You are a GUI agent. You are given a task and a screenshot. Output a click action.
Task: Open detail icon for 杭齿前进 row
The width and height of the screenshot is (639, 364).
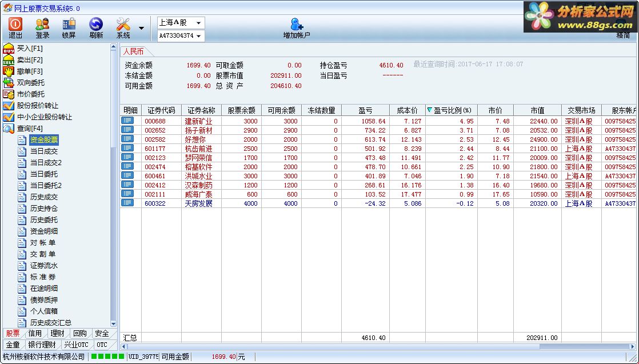(x=127, y=148)
